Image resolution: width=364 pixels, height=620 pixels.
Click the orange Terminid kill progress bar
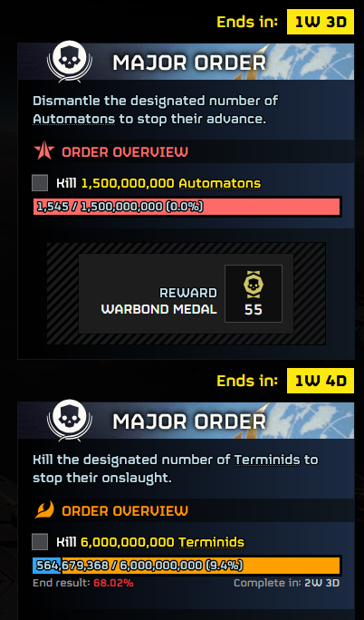187,566
